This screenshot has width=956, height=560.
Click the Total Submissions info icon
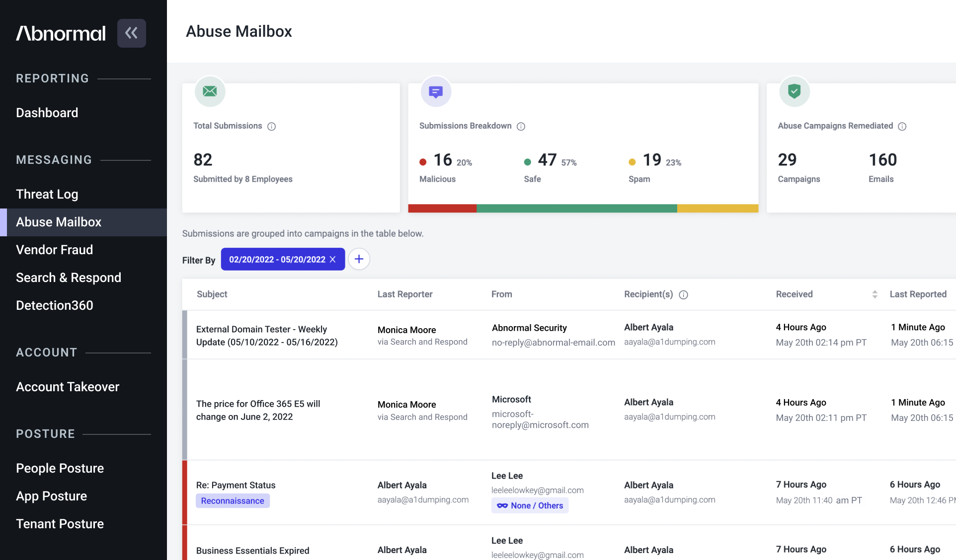(271, 127)
